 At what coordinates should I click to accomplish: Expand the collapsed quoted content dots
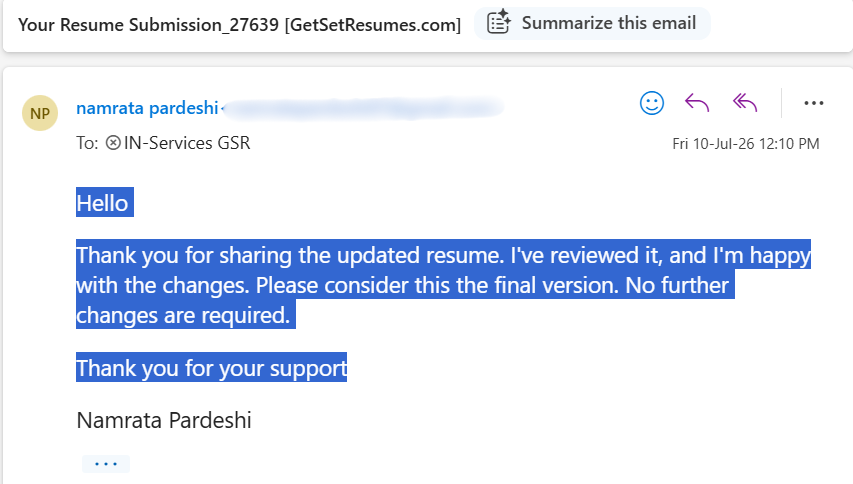[x=106, y=464]
